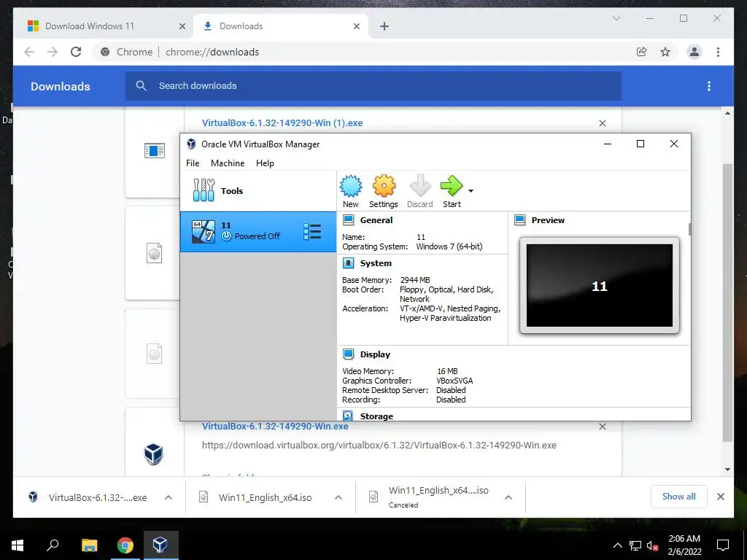Expand options for Win11_English_x64.iso download
Viewport: 747px width, 560px height.
point(338,497)
